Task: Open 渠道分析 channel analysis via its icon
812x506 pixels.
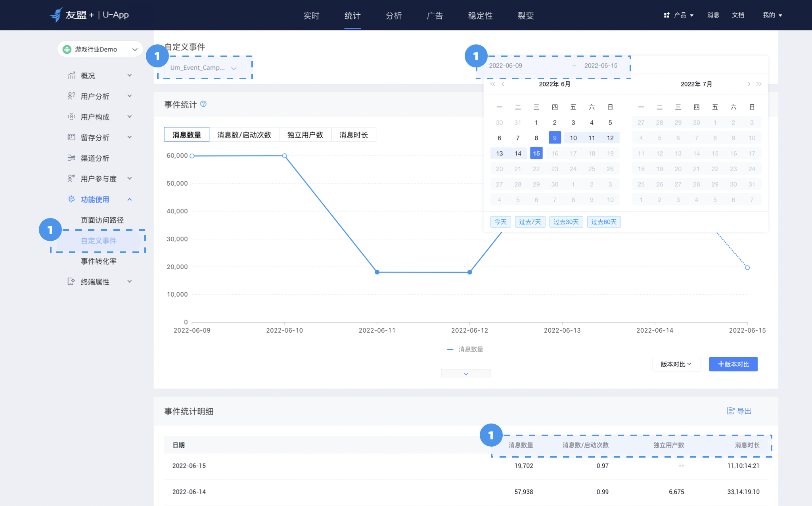Action: [72, 158]
